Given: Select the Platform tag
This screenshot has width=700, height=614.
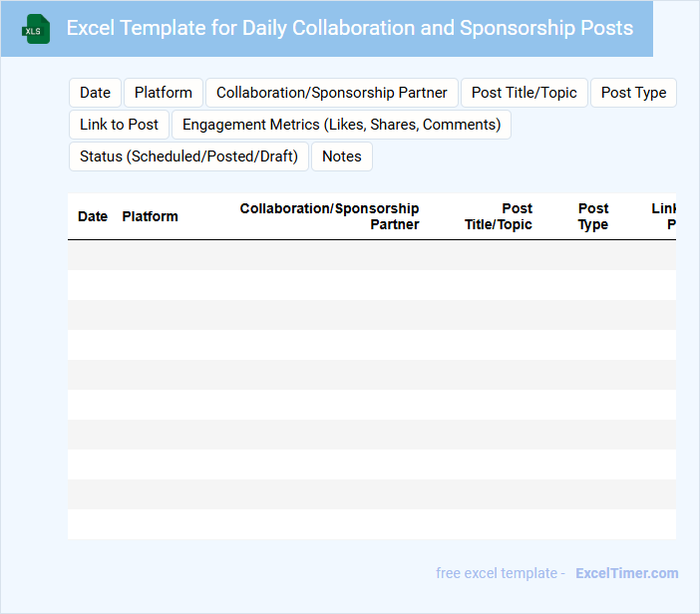Looking at the screenshot, I should coord(164,93).
